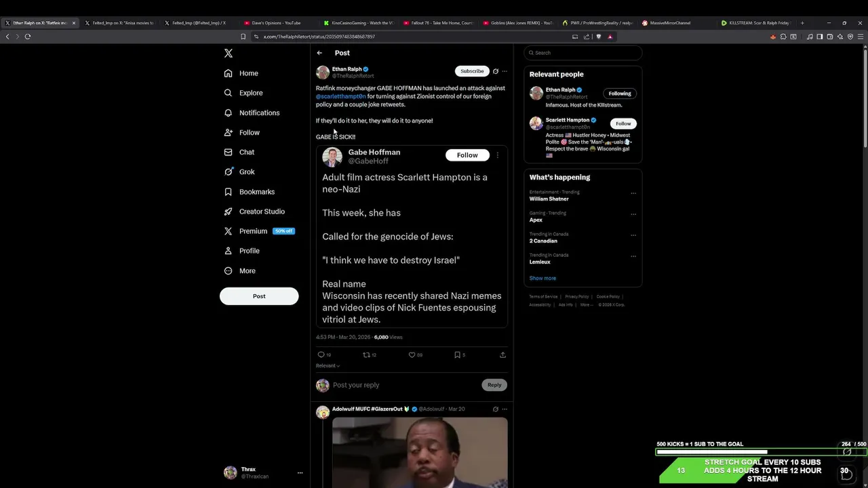Switch to MassiveMirrorChannel tab
This screenshot has height=488, width=868.
pos(670,23)
